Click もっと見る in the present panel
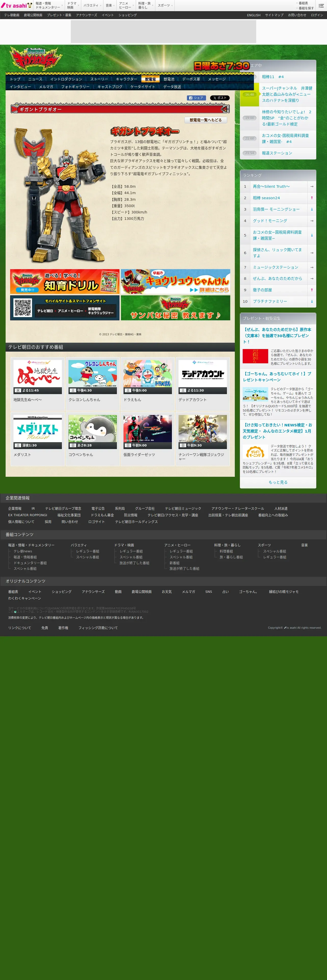The height and width of the screenshot is (980, 327). coord(278,482)
